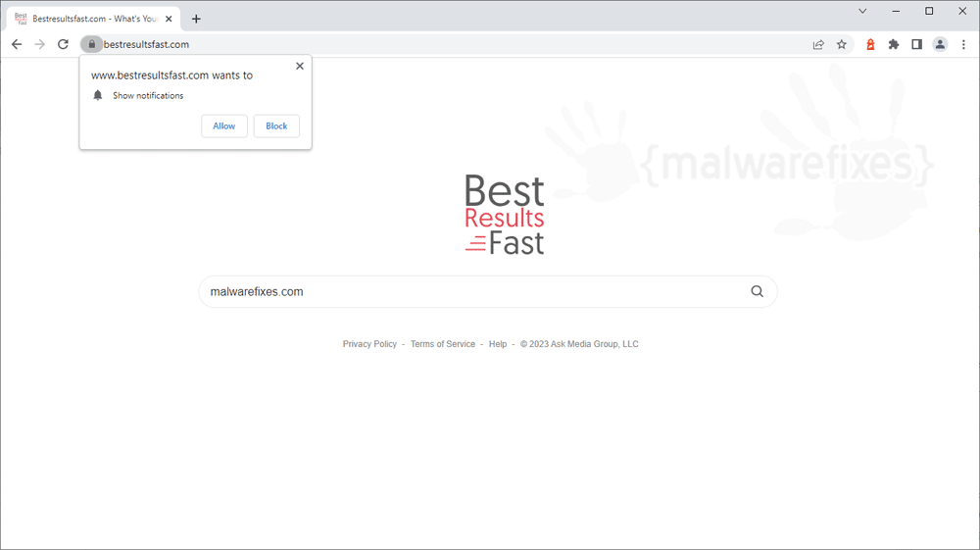The image size is (980, 550).
Task: Share this page icon
Action: [x=818, y=44]
